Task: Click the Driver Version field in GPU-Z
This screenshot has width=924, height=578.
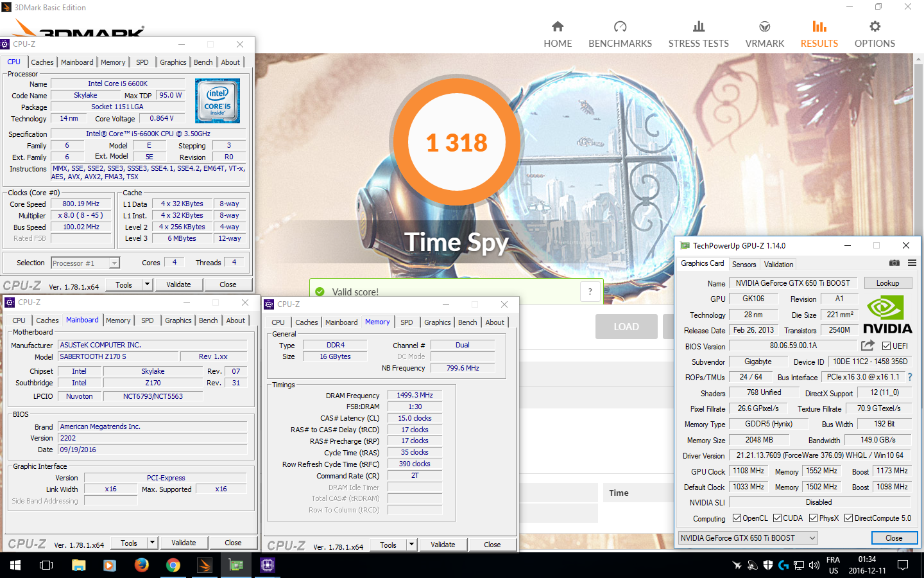Action: tap(820, 455)
